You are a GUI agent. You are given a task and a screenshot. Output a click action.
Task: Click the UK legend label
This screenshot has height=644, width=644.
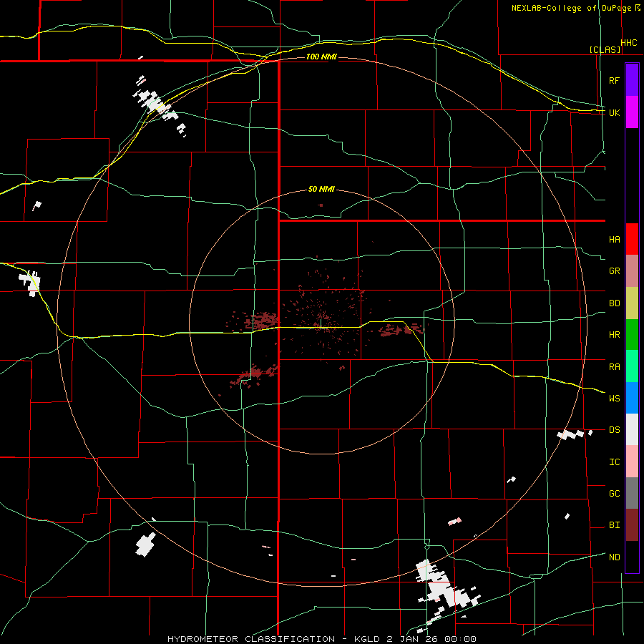[614, 112]
